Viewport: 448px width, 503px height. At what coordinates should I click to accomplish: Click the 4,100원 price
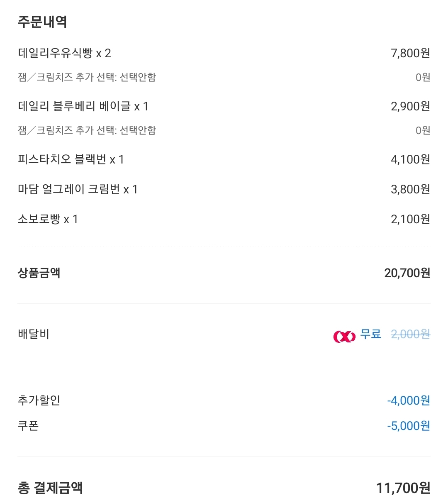click(x=410, y=159)
